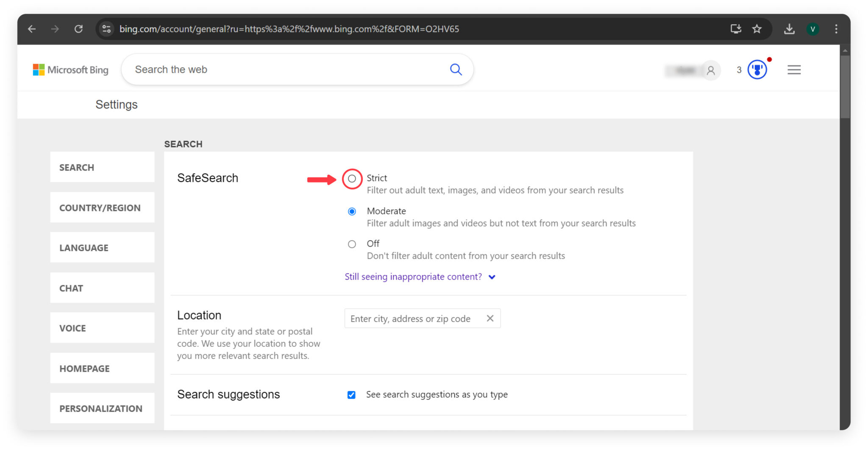Click the Microsoft Bing logo
The width and height of the screenshot is (868, 451).
tap(70, 70)
